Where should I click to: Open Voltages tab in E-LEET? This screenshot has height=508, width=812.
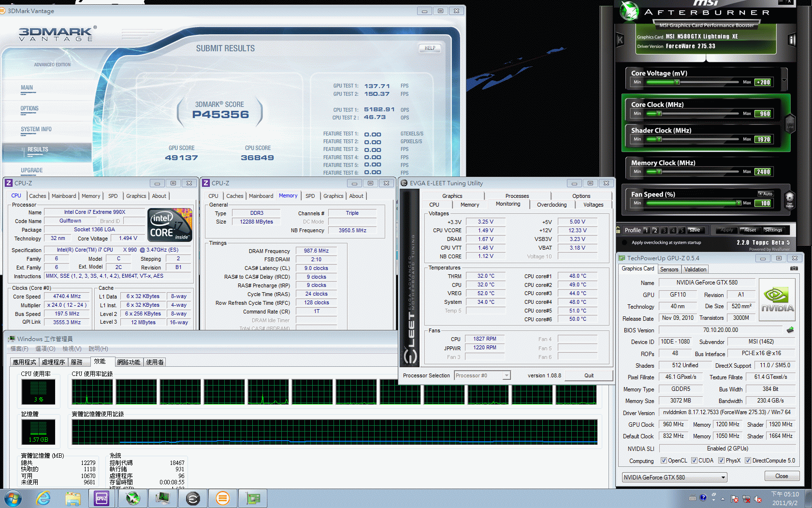[x=593, y=205]
